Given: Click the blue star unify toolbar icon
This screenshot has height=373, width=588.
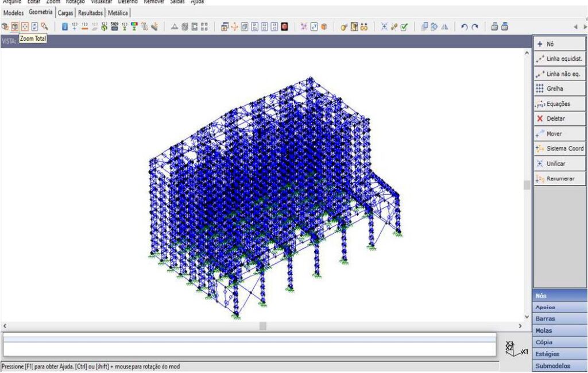Looking at the screenshot, I should 384,26.
